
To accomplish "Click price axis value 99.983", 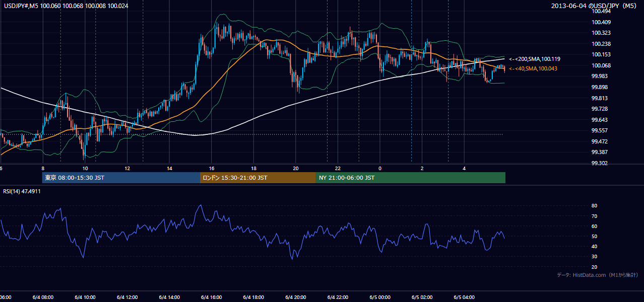I will tap(601, 76).
